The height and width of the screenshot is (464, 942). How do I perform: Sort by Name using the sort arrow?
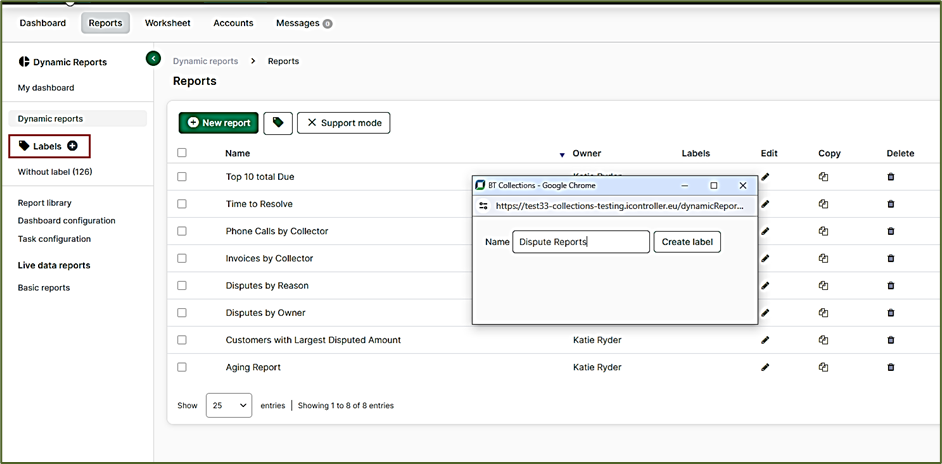tap(562, 155)
